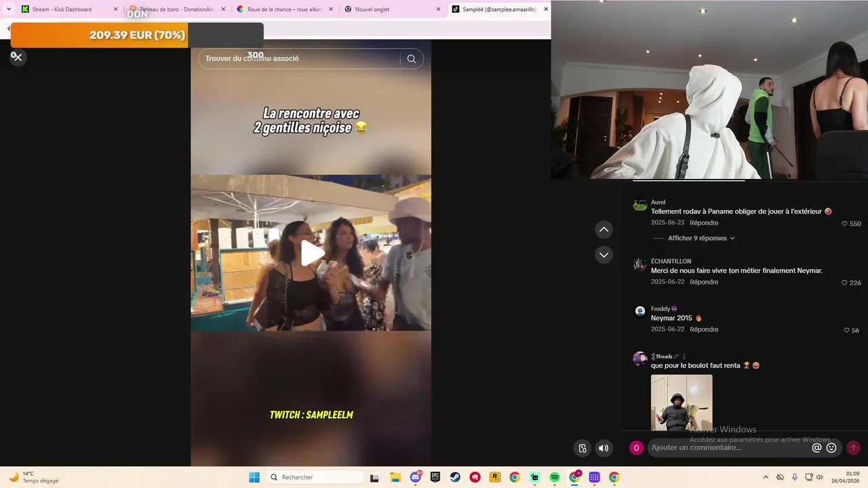The image size is (868, 488).
Task: Click the auto-scroll button beside the speaker
Action: 582,448
